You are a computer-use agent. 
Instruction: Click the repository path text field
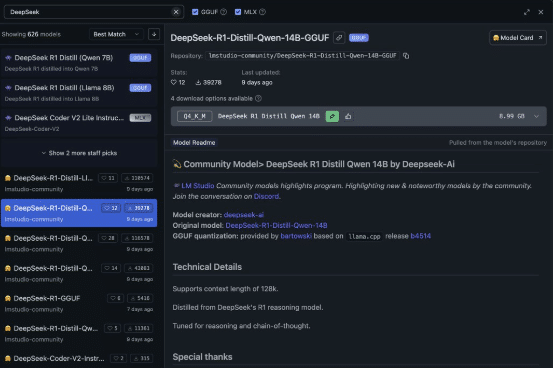click(303, 56)
